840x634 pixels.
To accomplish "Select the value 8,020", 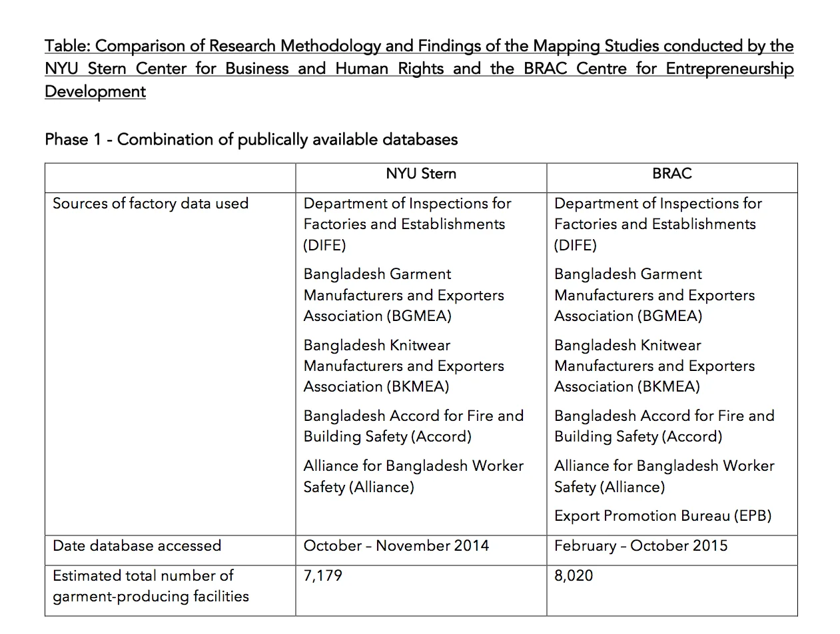I will click(574, 576).
